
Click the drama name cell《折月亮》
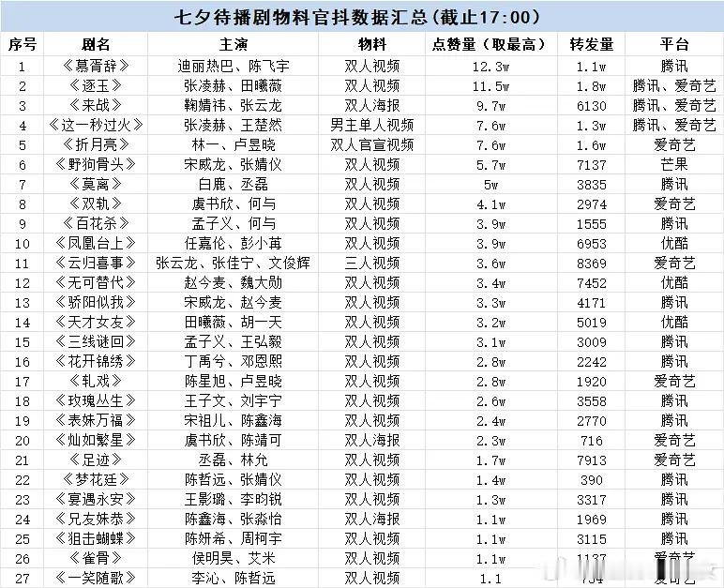(96, 145)
